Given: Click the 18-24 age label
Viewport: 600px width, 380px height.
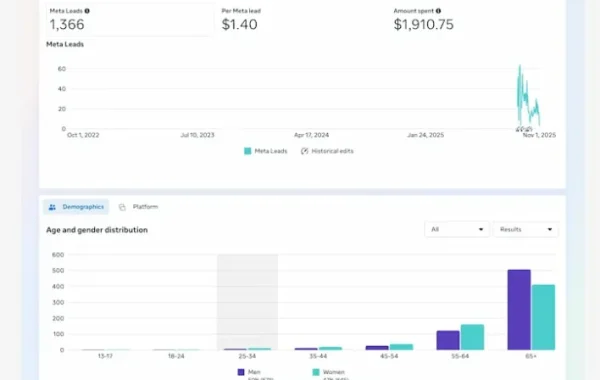Looking at the screenshot, I should point(176,356).
